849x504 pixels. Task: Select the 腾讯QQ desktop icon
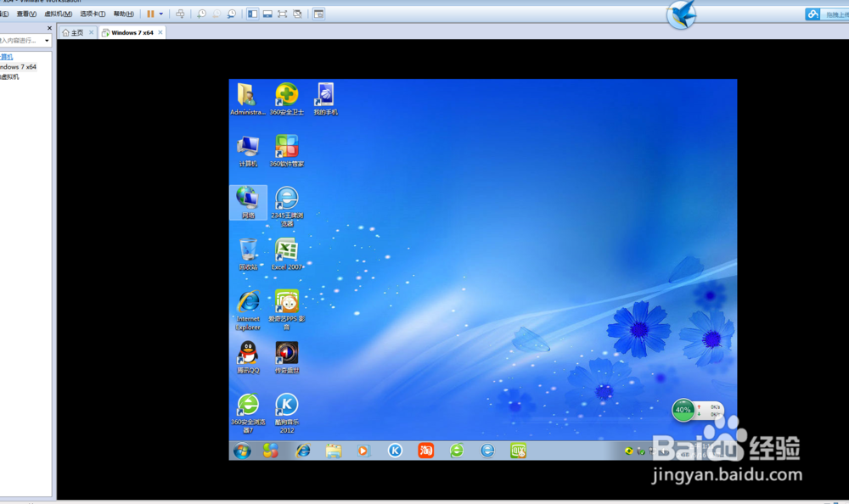[248, 357]
